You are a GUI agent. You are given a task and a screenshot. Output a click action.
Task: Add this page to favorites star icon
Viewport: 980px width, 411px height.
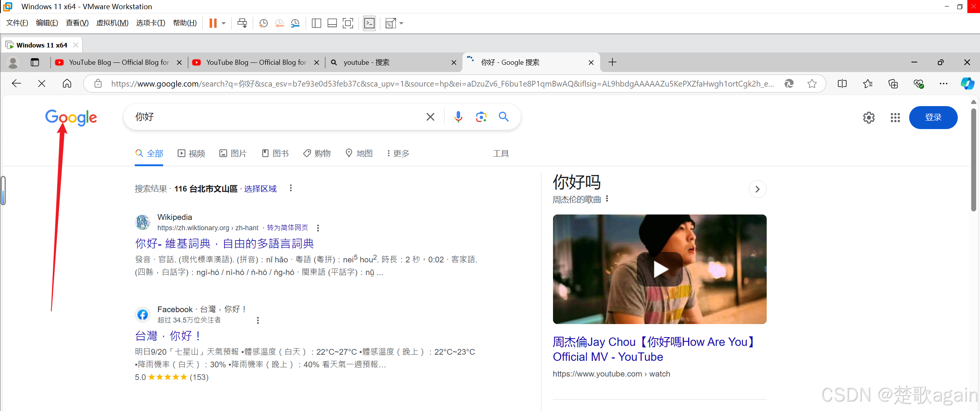click(811, 84)
